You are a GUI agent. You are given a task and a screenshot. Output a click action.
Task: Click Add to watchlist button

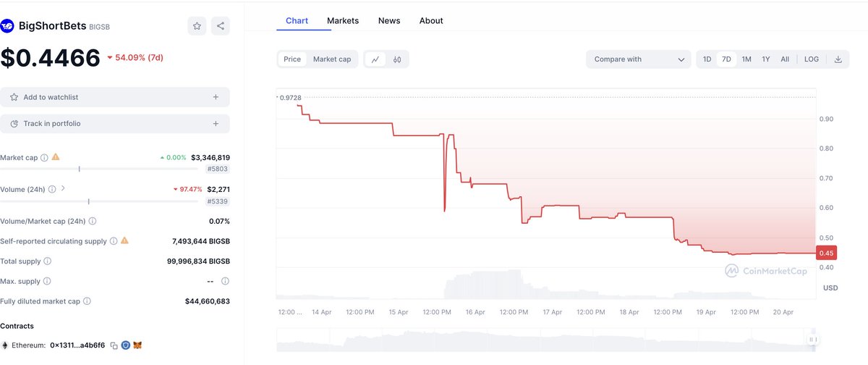tap(115, 97)
